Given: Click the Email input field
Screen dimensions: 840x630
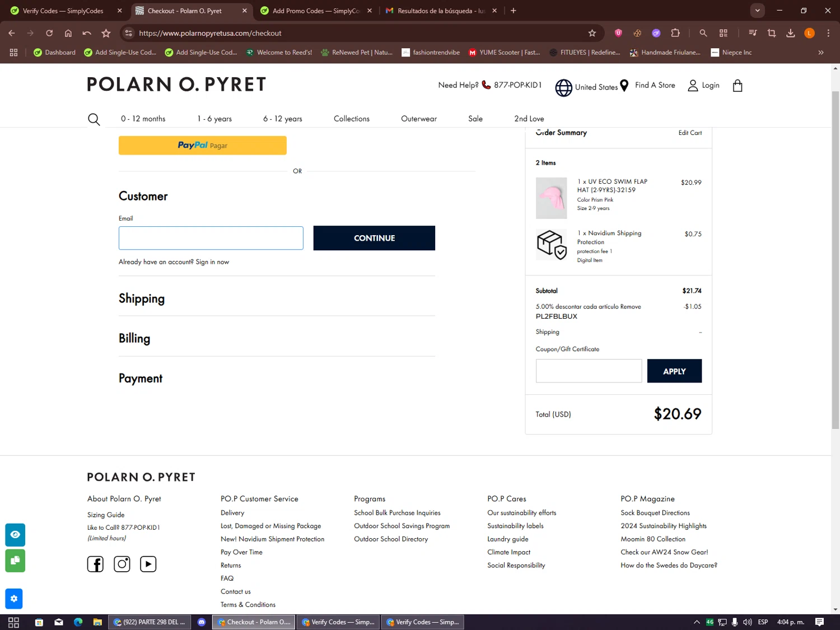Looking at the screenshot, I should pyautogui.click(x=211, y=238).
